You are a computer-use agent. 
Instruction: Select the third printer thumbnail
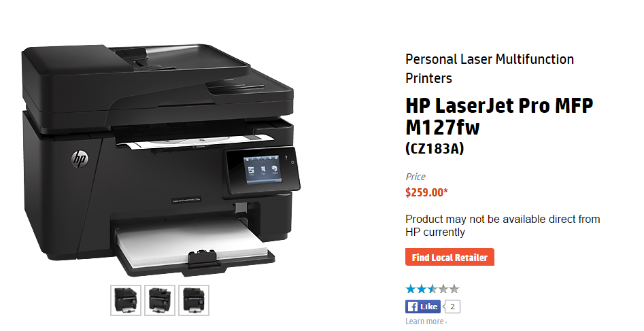point(194,300)
